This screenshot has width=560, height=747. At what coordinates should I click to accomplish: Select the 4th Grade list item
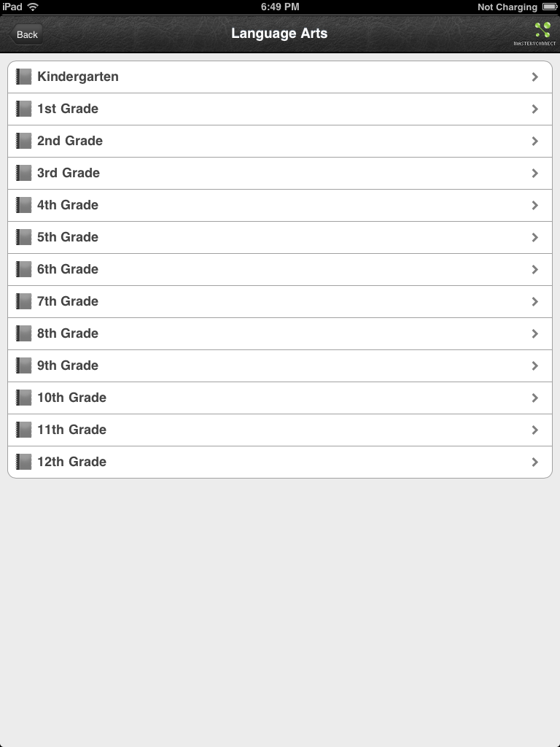tap(68, 205)
